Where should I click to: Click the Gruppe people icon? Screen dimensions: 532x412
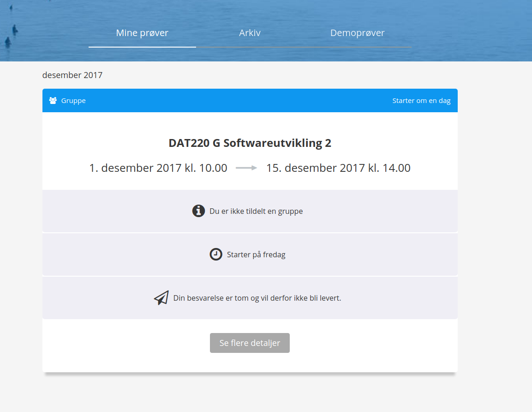[53, 101]
